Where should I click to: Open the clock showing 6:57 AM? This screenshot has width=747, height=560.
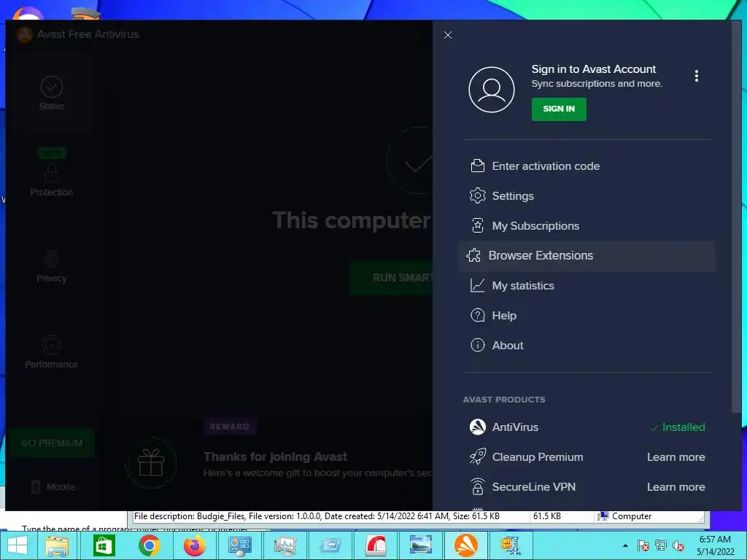(715, 545)
